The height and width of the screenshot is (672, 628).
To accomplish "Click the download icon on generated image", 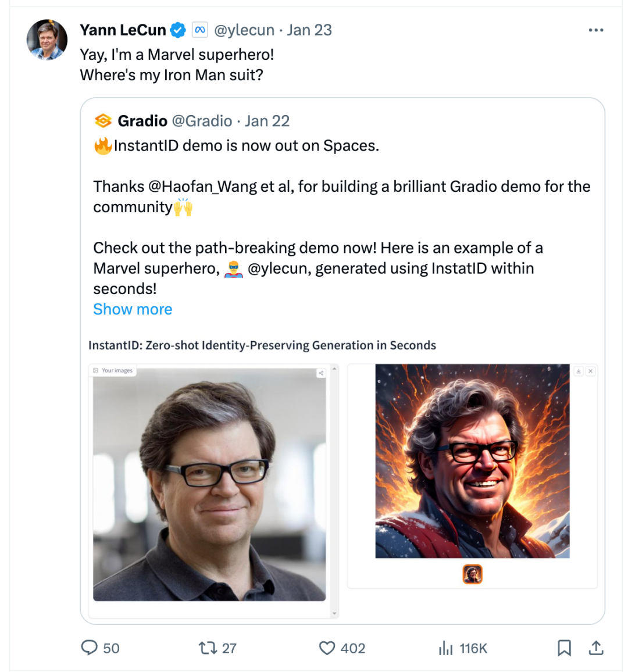I will click(579, 371).
